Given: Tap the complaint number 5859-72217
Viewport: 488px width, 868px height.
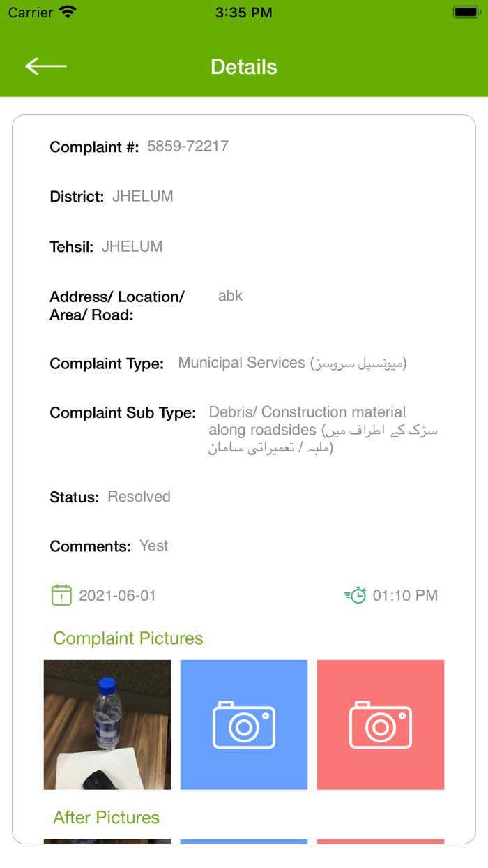Looking at the screenshot, I should (188, 147).
